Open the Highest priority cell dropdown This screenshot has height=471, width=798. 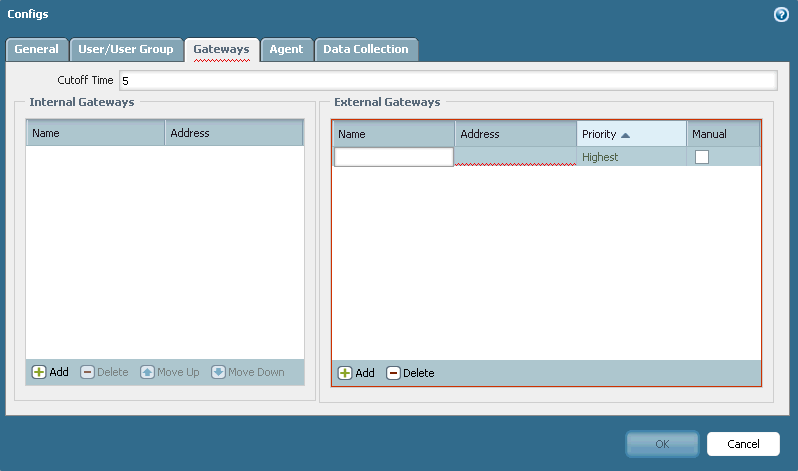click(630, 157)
